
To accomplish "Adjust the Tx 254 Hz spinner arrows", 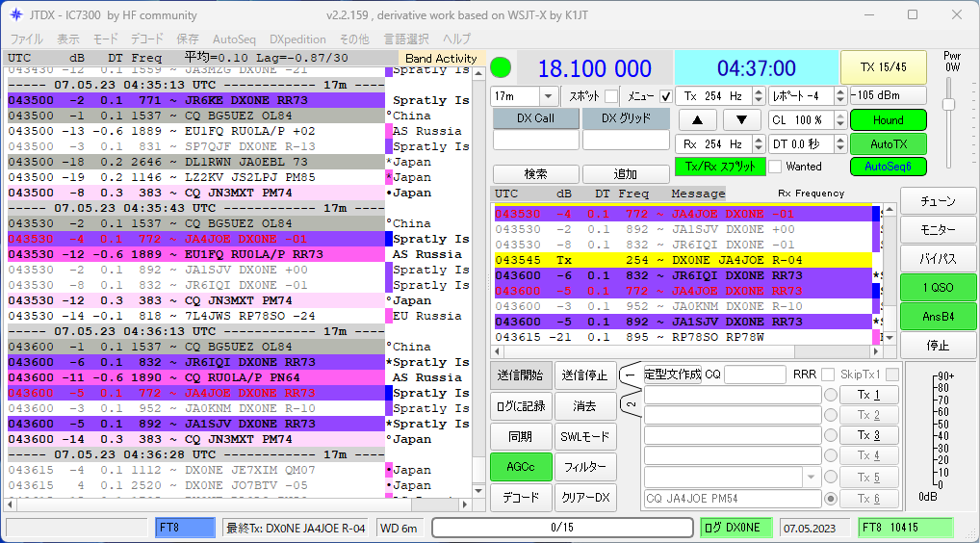I will 759,96.
